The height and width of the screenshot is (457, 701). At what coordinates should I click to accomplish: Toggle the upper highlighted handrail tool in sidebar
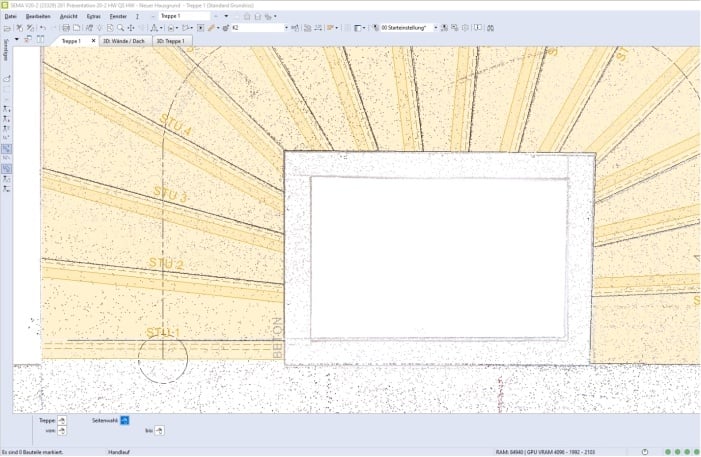click(x=7, y=148)
